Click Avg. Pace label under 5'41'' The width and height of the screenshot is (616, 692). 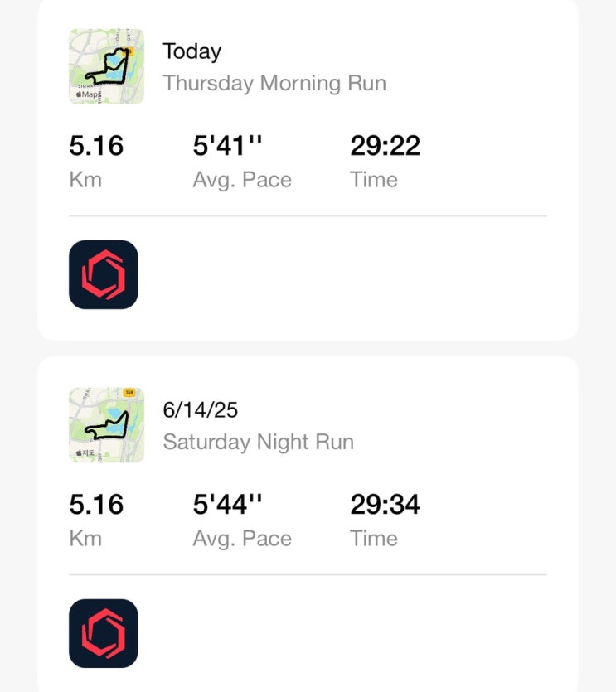(x=242, y=180)
